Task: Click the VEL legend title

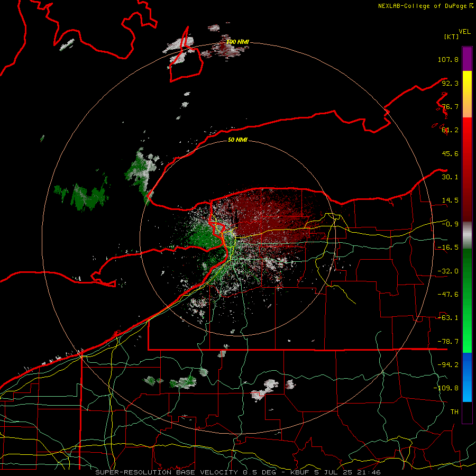Action: 464,32
